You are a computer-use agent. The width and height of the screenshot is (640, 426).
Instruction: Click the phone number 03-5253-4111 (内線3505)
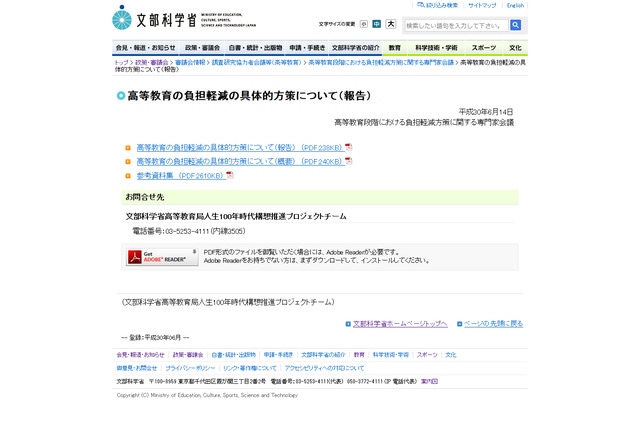pyautogui.click(x=189, y=231)
